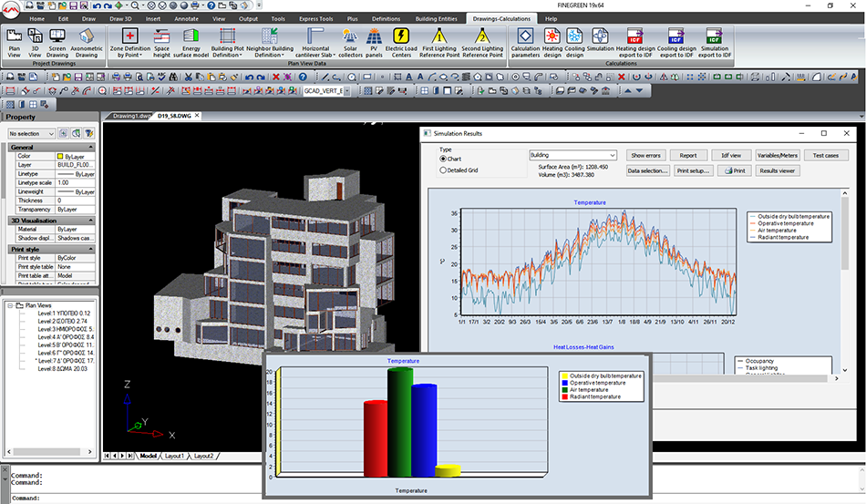Open 3D View ribbon icon
This screenshot has height=504, width=866.
(35, 43)
